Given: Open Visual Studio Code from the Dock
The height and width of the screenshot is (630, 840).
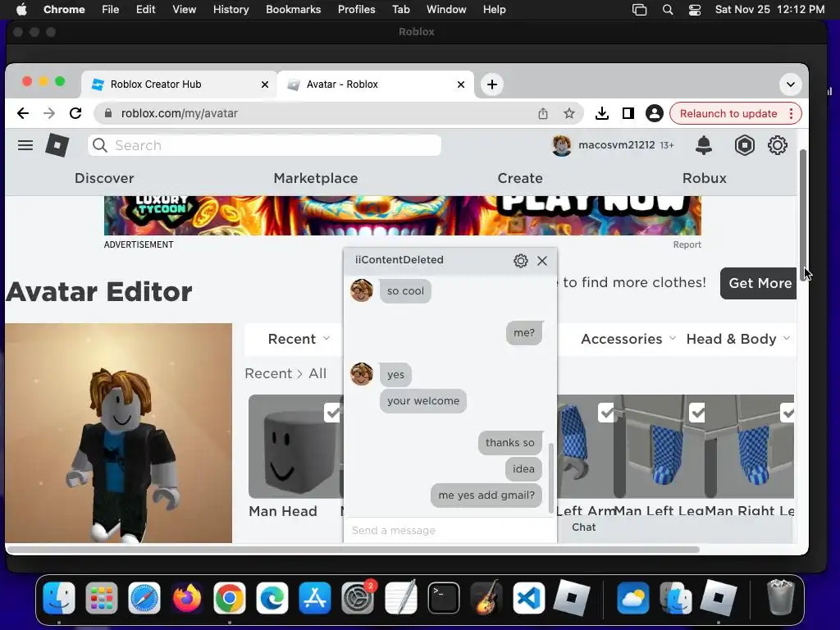Looking at the screenshot, I should point(529,598).
